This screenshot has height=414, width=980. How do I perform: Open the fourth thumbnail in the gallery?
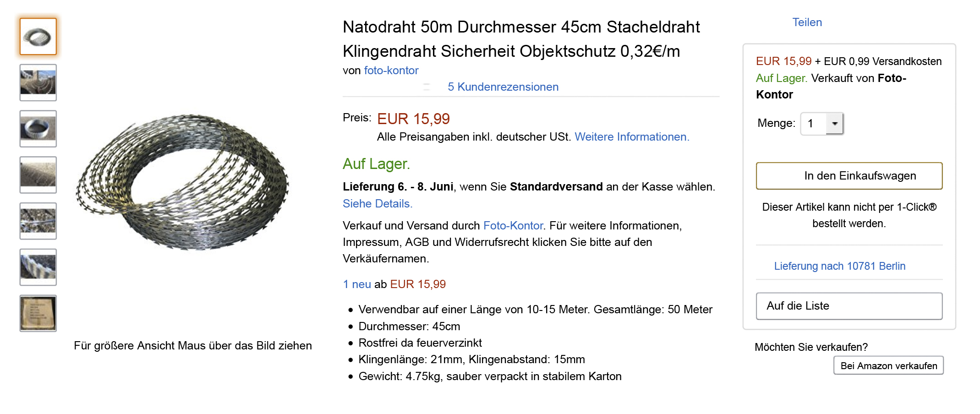tap(38, 175)
